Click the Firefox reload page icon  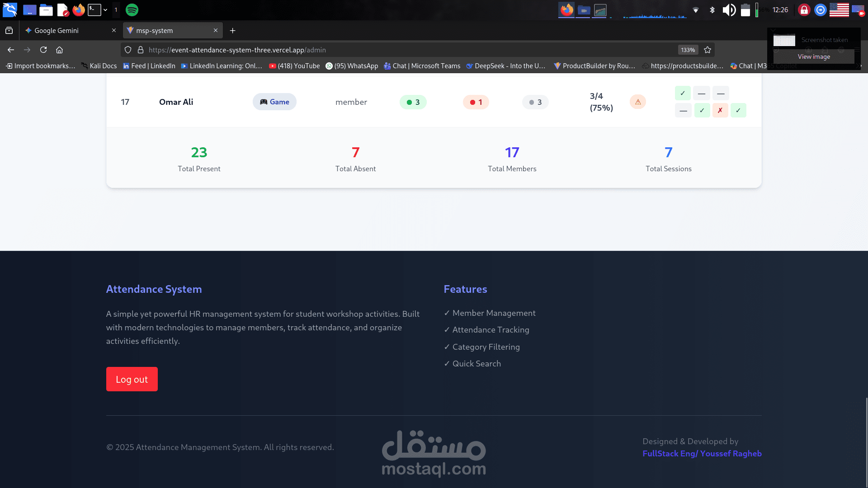[43, 50]
